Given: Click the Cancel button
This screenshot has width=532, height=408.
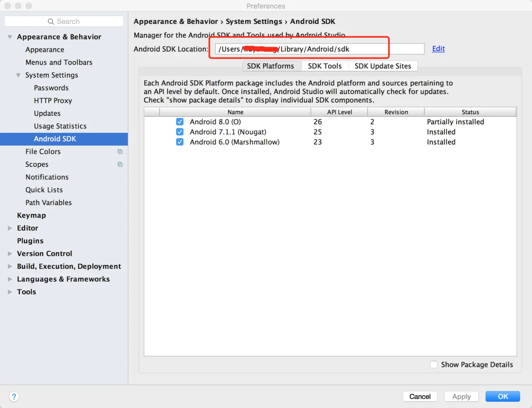Looking at the screenshot, I should click(420, 396).
